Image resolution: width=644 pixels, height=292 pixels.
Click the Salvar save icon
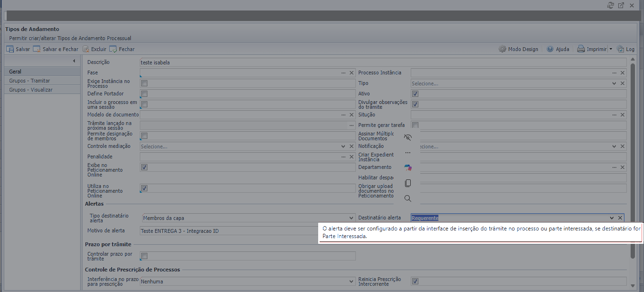(x=10, y=49)
